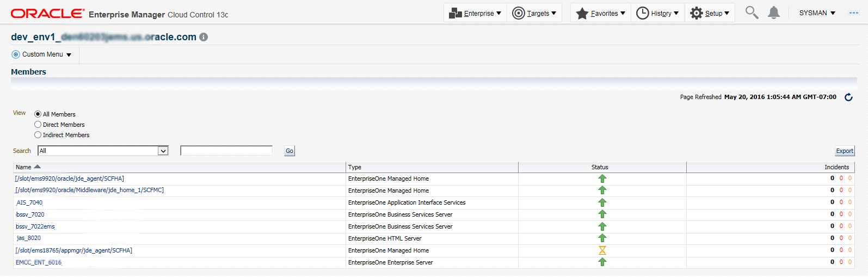868x277 pixels.
Task: Open the Targets menu
Action: [x=534, y=13]
